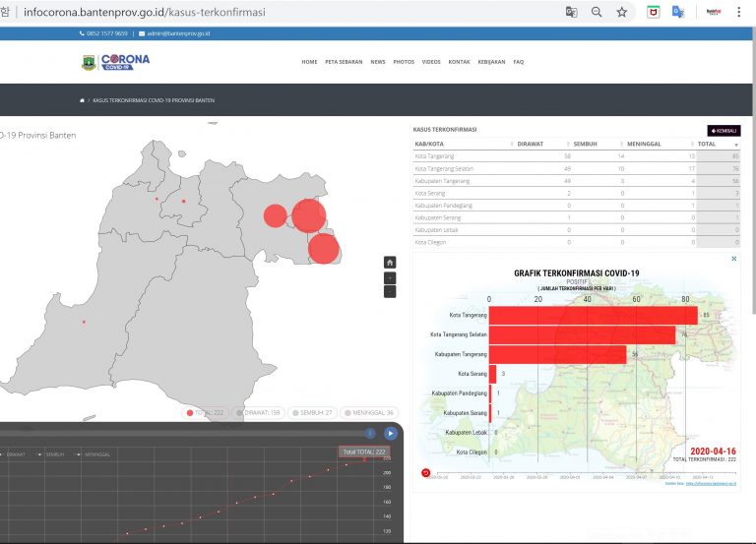This screenshot has height=544, width=756.
Task: Click the map home reset icon
Action: click(390, 262)
